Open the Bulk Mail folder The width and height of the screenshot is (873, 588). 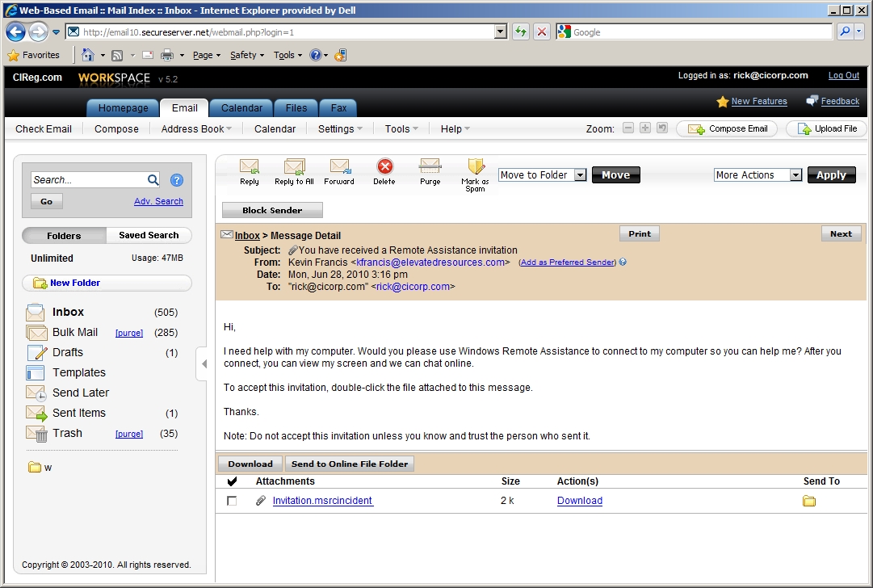74,333
